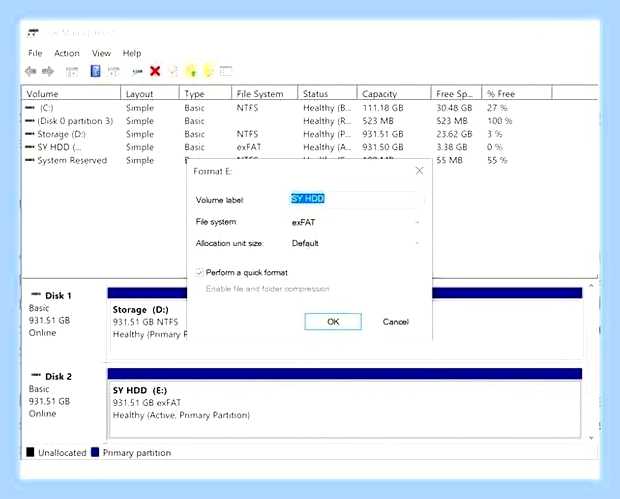Viewport: 620px width, 499px height.
Task: Click the Disk 2 drive icon
Action: (x=36, y=375)
